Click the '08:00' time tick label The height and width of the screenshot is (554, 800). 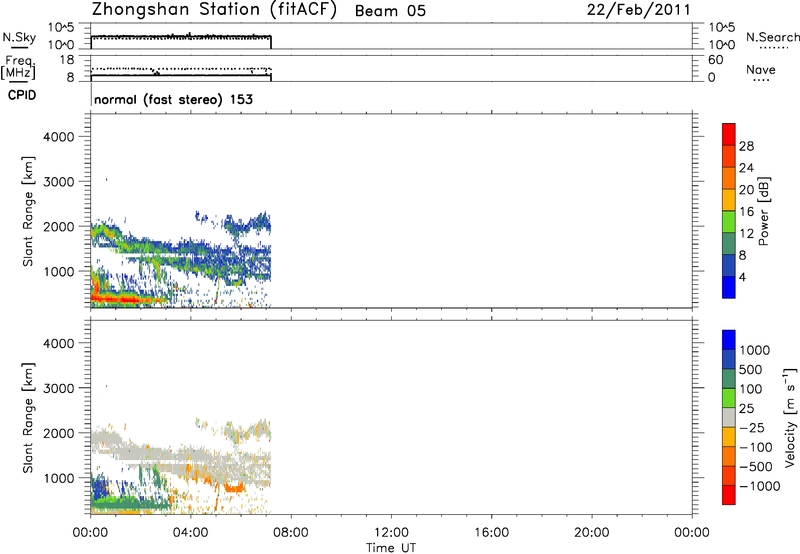click(291, 533)
